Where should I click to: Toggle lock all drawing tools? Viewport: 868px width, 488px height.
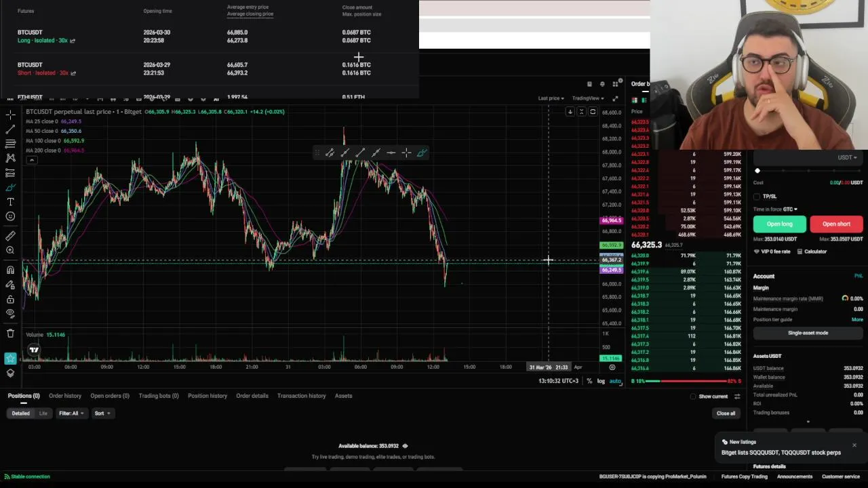(10, 299)
